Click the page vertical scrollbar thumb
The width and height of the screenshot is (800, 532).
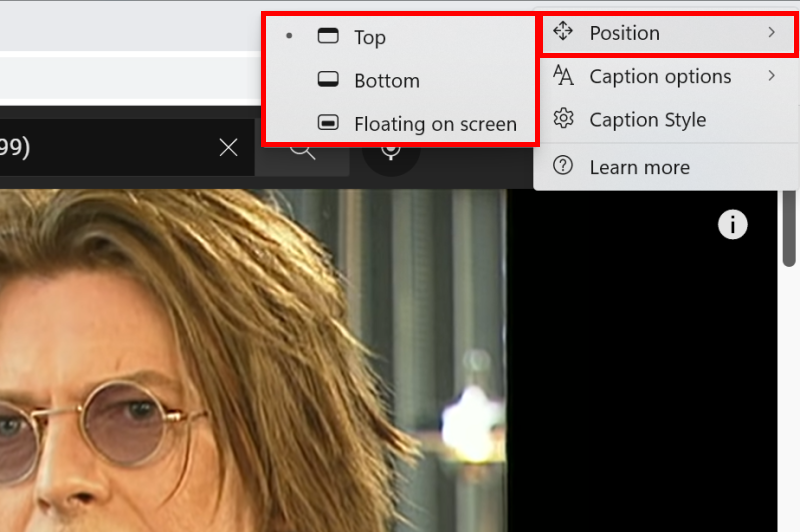point(789,228)
